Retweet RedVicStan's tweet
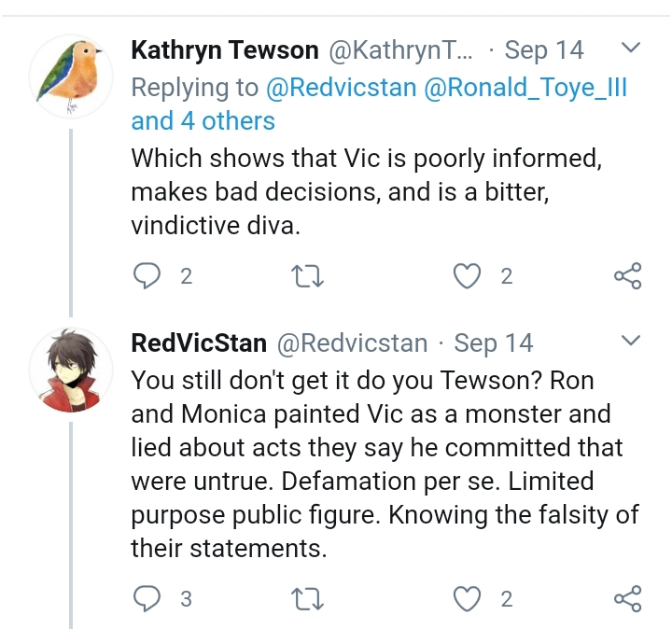The height and width of the screenshot is (629, 672). (x=307, y=598)
